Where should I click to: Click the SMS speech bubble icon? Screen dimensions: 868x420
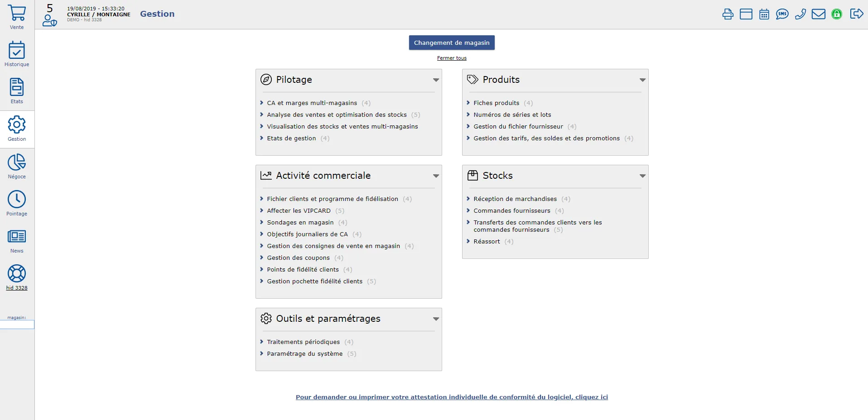coord(782,14)
